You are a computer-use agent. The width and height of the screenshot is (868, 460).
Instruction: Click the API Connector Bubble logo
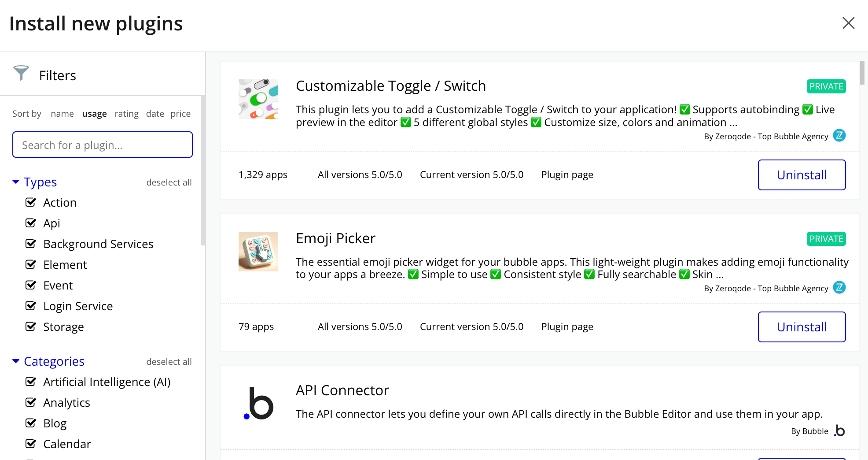tap(258, 403)
